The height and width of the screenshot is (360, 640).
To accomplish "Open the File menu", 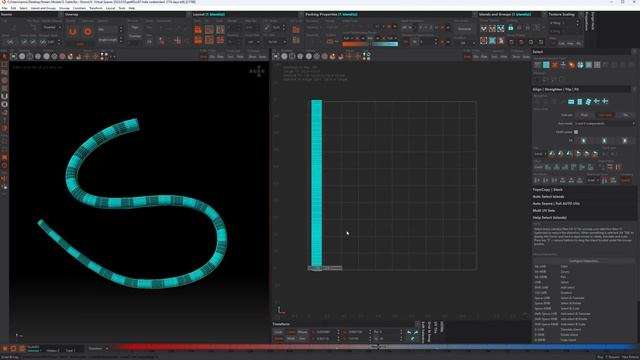I will pos(4,8).
